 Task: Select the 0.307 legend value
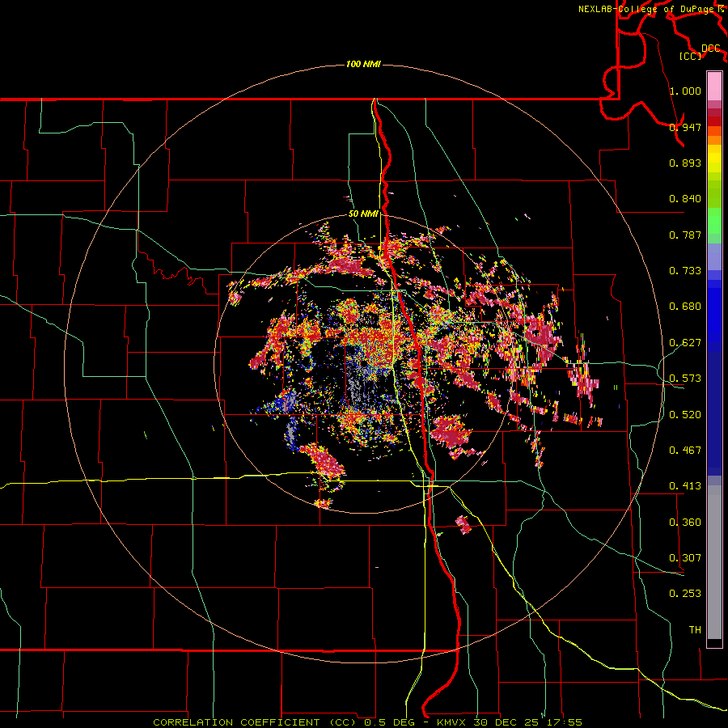tap(685, 558)
